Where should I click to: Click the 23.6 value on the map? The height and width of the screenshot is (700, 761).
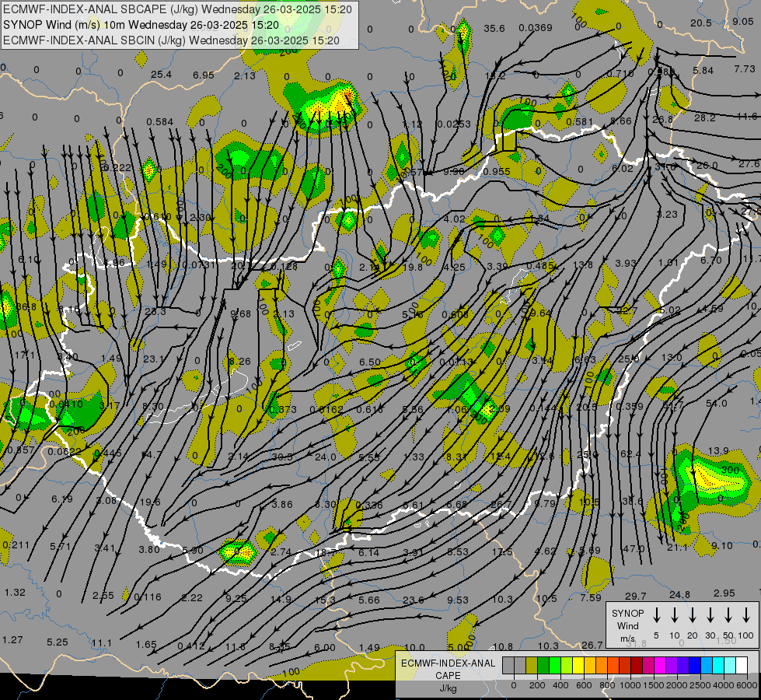coord(414,600)
